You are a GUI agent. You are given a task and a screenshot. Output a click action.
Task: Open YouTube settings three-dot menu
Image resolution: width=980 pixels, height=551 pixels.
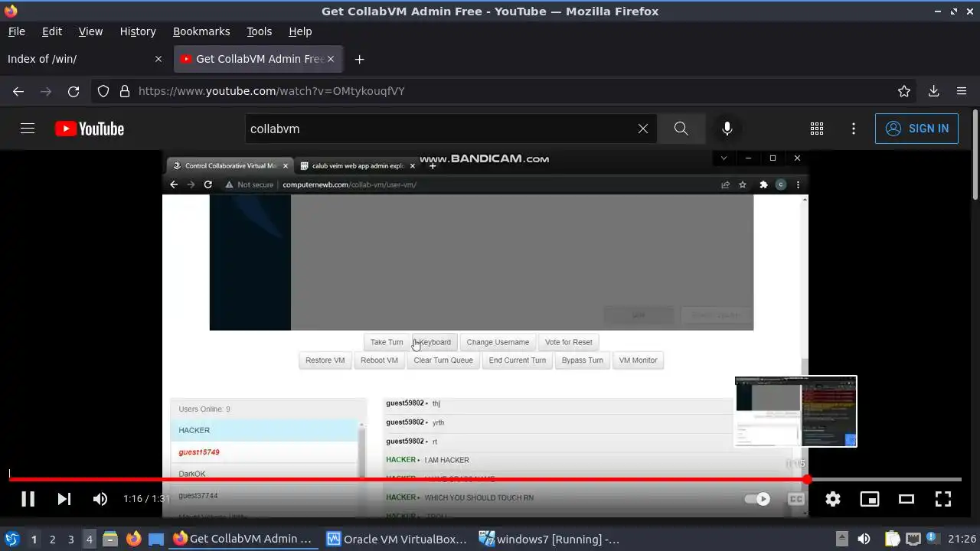(854, 129)
